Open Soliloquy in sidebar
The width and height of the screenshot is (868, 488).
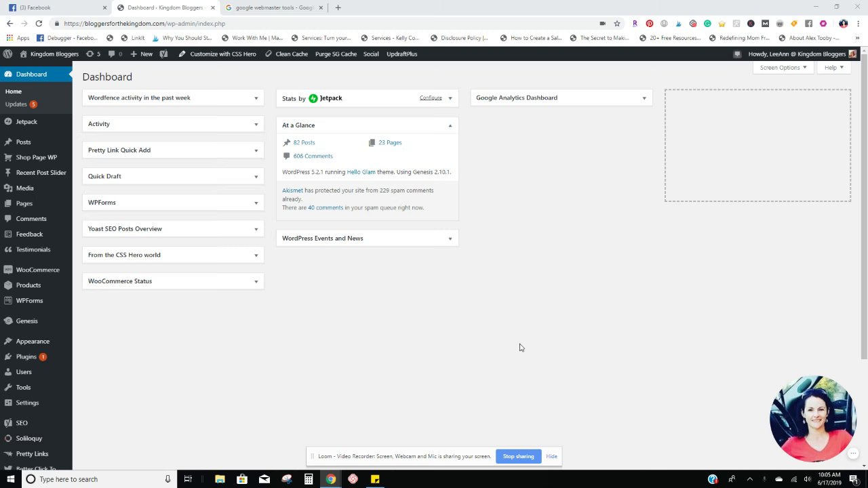pyautogui.click(x=36, y=438)
